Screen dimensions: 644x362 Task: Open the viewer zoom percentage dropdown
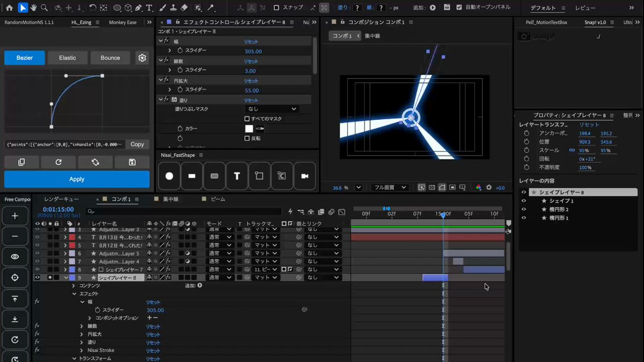coord(358,188)
